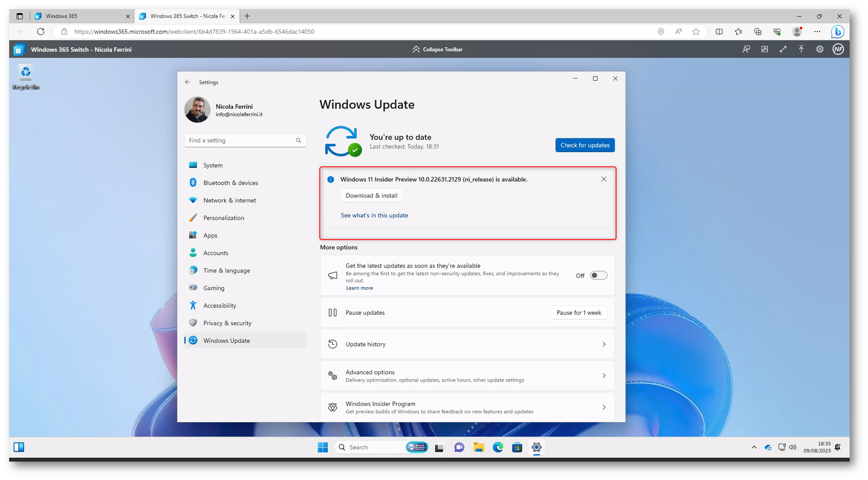The image size is (868, 480).
Task: Dismiss the Insider Preview notification banner
Action: (x=603, y=179)
